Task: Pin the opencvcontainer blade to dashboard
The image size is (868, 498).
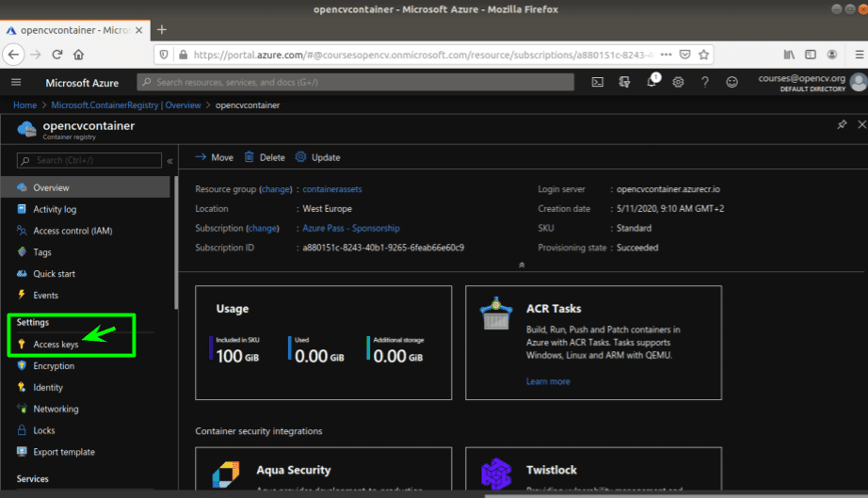Action: tap(842, 124)
